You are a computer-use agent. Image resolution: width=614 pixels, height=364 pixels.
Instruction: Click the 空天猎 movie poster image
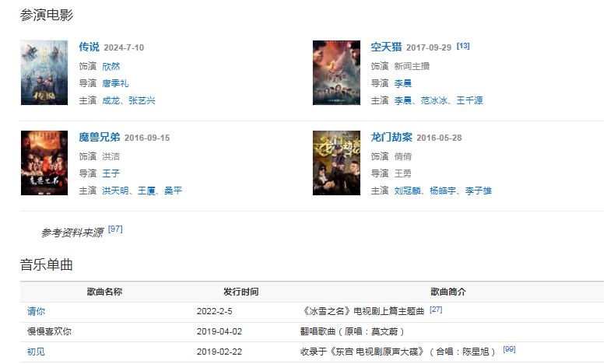(x=336, y=72)
